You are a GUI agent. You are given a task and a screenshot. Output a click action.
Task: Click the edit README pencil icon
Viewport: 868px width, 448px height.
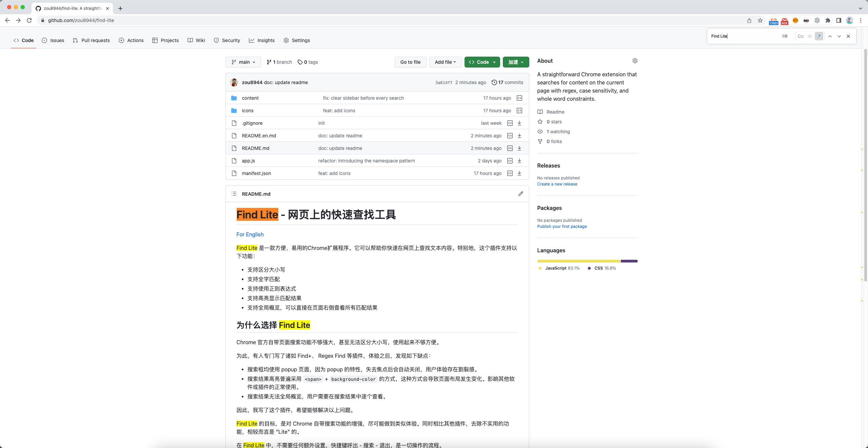pos(520,194)
